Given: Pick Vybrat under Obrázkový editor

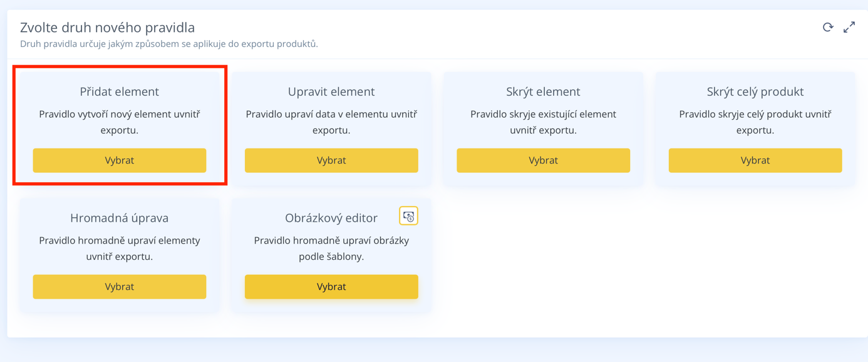Looking at the screenshot, I should pyautogui.click(x=331, y=287).
